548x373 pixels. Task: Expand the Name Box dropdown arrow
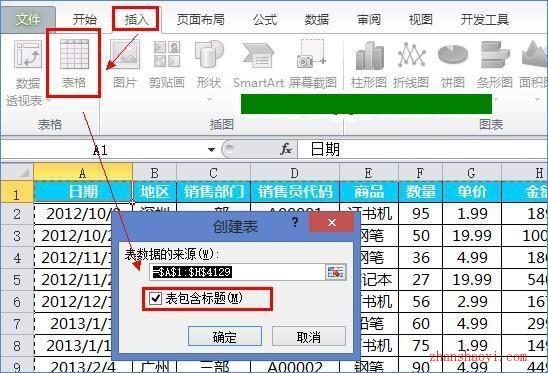[x=211, y=150]
